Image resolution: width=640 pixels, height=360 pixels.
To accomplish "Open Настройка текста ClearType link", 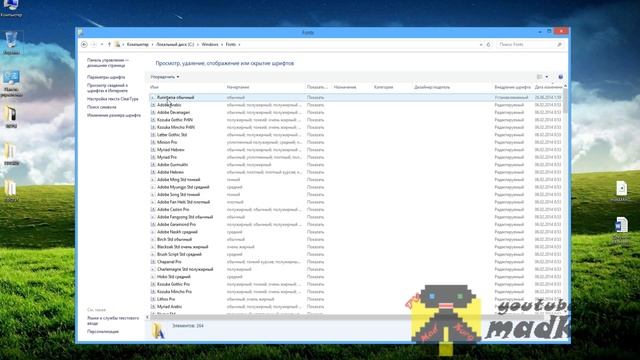I will pos(112,99).
